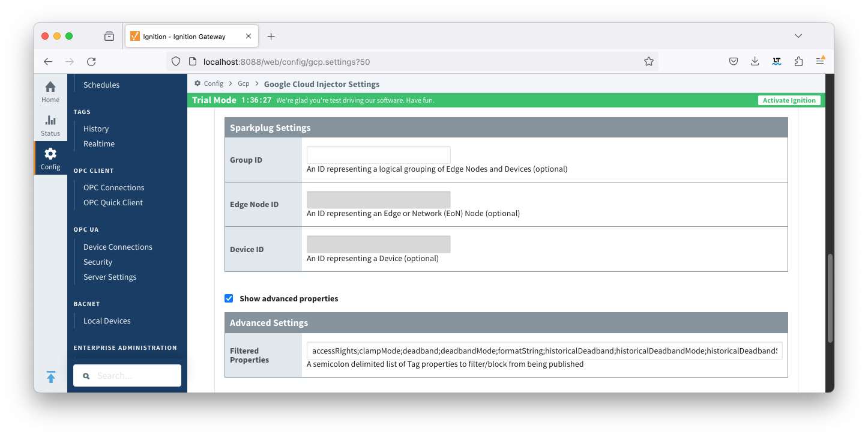Open the extensions puzzle icon
Image resolution: width=868 pixels, height=437 pixels.
[x=798, y=61]
